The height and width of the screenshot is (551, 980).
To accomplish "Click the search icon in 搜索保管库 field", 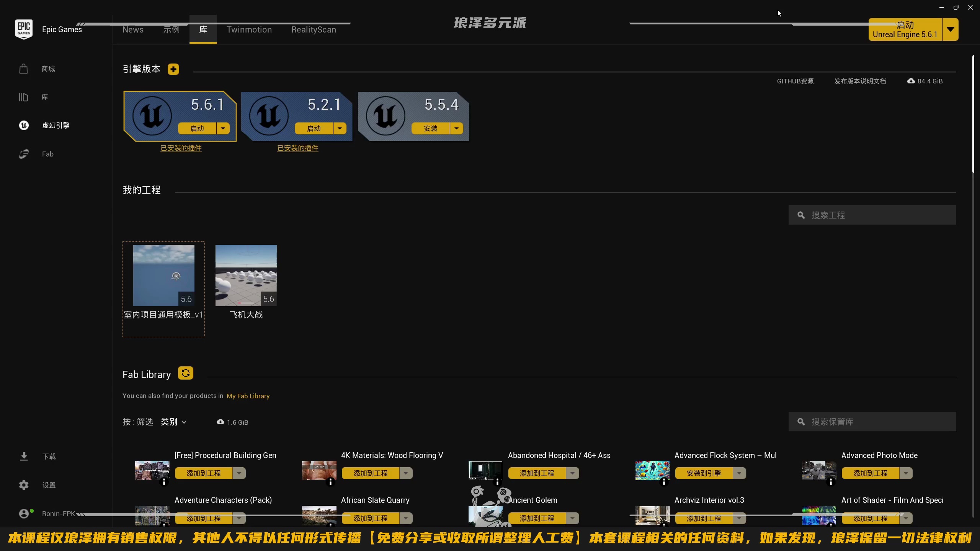I will click(x=801, y=422).
